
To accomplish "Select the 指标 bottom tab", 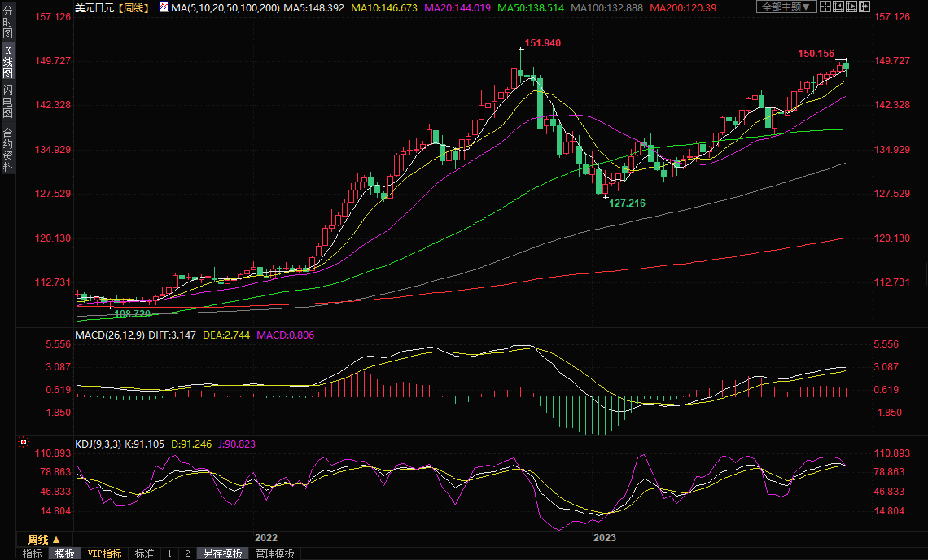I will point(33,553).
